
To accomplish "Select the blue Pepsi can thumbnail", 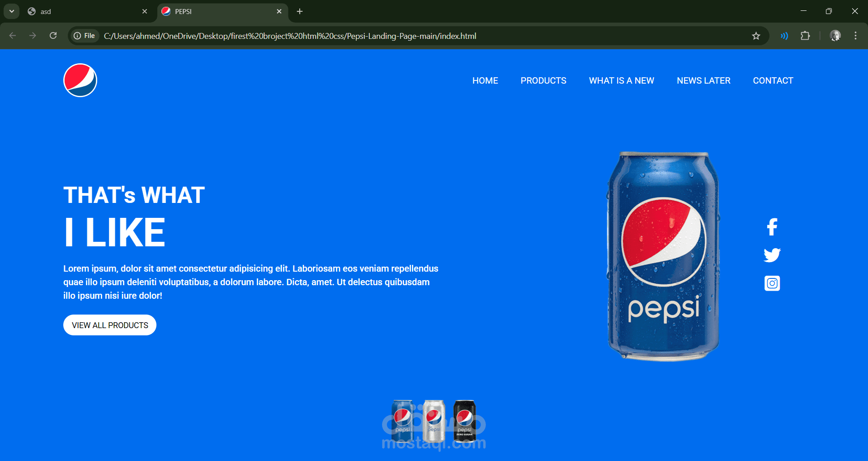I will [402, 421].
